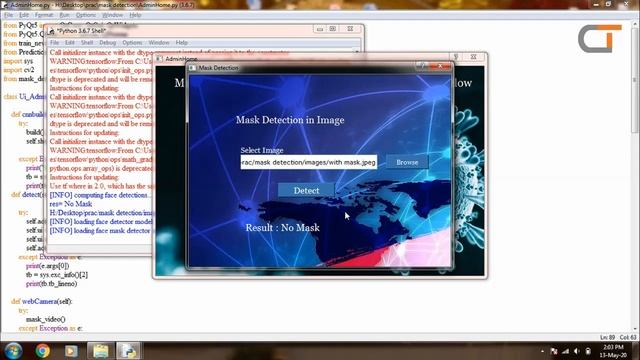Close the Mask Detection dialog
This screenshot has height=360, width=640.
coord(440,66)
